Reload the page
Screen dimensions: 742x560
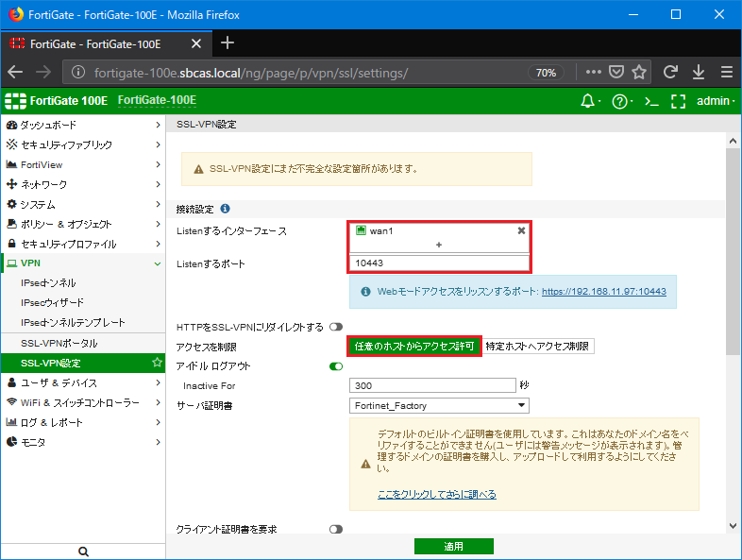pyautogui.click(x=670, y=72)
